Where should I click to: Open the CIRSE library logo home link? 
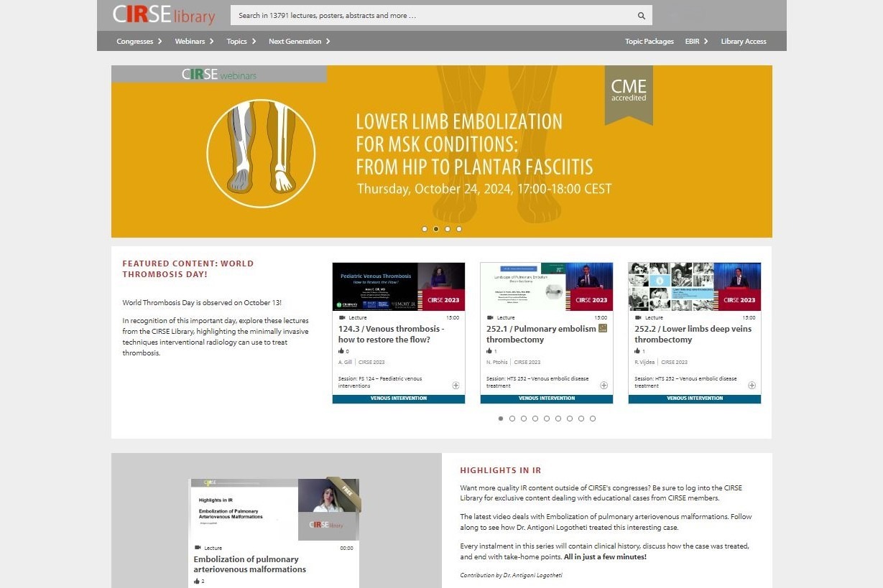click(164, 15)
